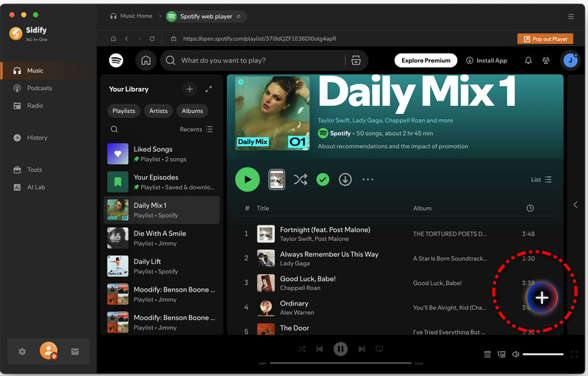588x376 pixels.
Task: Filter library by Albums
Action: pyautogui.click(x=193, y=111)
